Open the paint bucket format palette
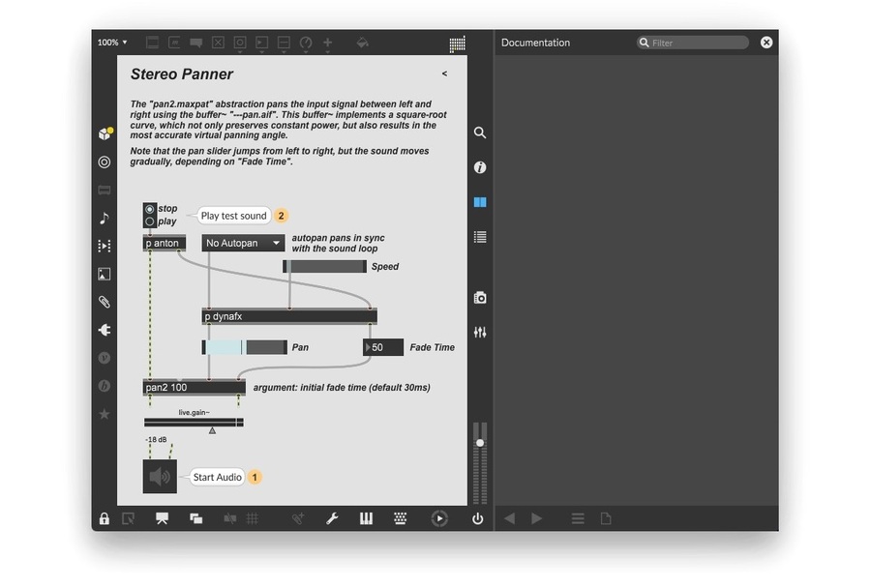The width and height of the screenshot is (871, 588). click(362, 43)
